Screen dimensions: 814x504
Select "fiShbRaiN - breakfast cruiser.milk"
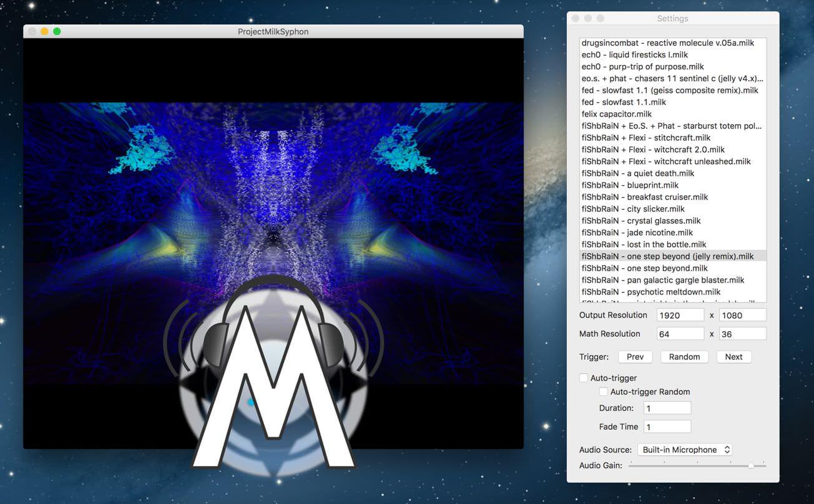(673, 197)
